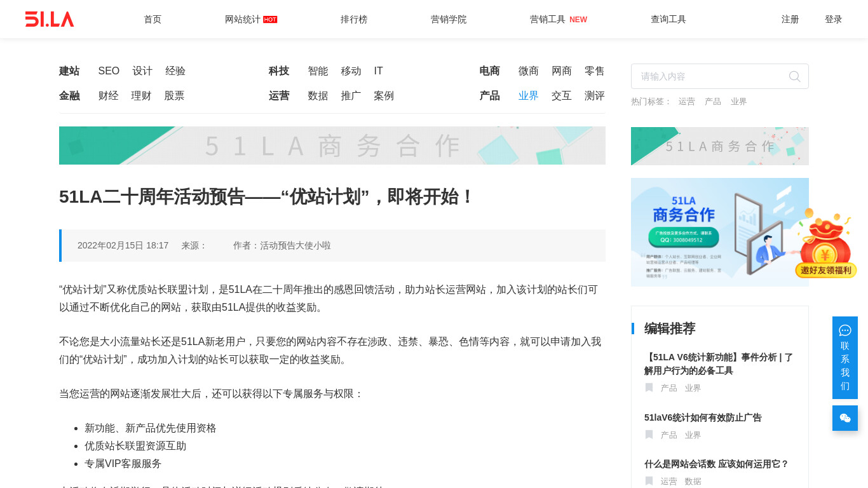Open 首页 in top navigation

(x=153, y=19)
